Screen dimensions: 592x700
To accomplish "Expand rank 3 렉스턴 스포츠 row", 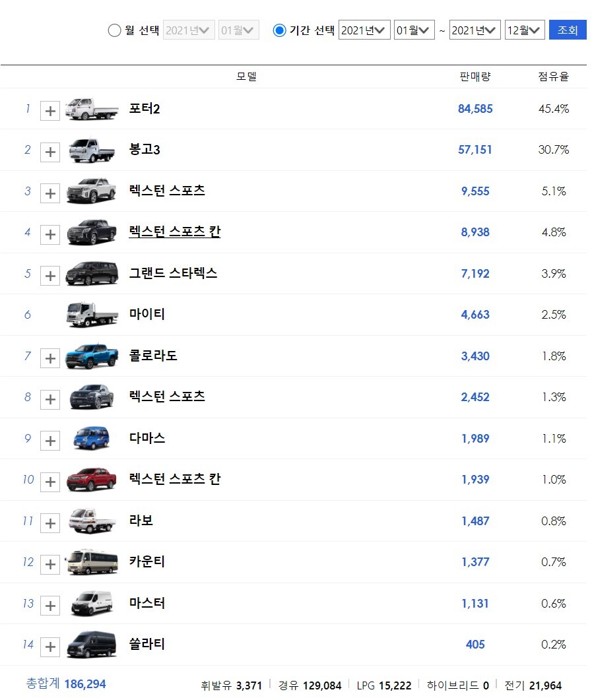I will 50,193.
